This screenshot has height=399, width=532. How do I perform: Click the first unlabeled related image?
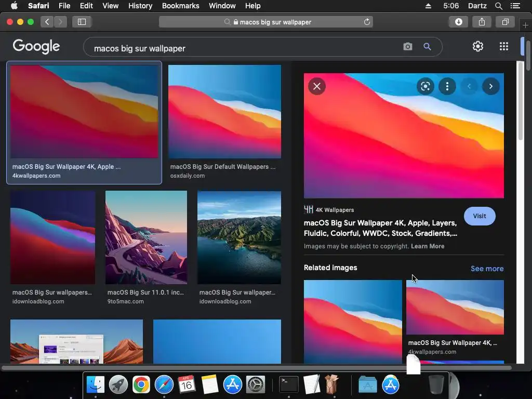pos(353,322)
